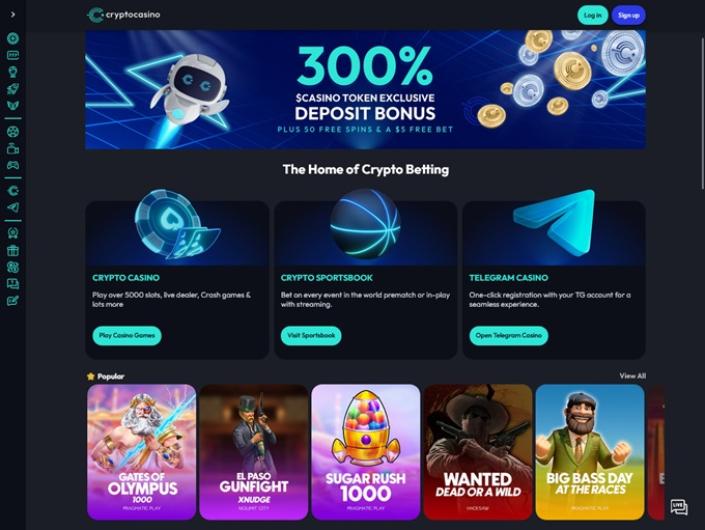Click View All for Popular games
This screenshot has width=705, height=530.
pyautogui.click(x=632, y=376)
